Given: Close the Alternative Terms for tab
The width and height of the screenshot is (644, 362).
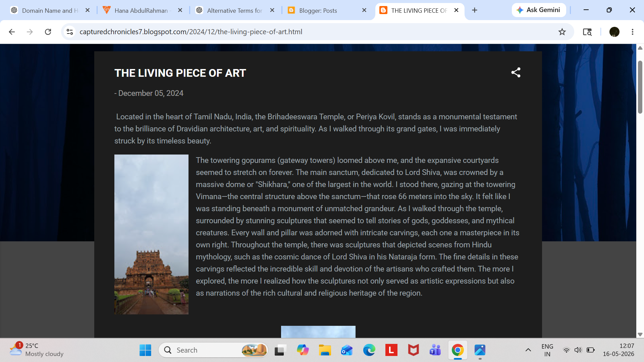Looking at the screenshot, I should pos(272,10).
